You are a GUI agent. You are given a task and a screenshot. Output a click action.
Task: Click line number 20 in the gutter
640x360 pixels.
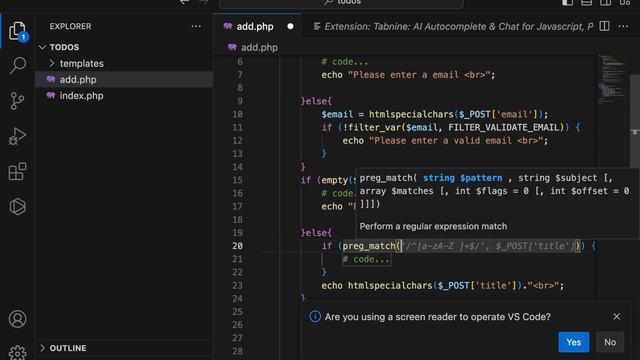238,246
